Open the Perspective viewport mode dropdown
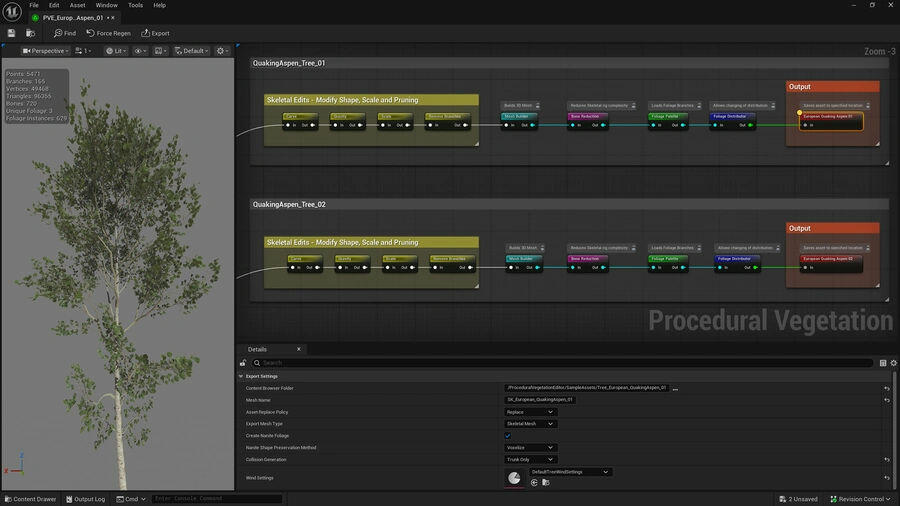This screenshot has width=900, height=506. point(45,51)
